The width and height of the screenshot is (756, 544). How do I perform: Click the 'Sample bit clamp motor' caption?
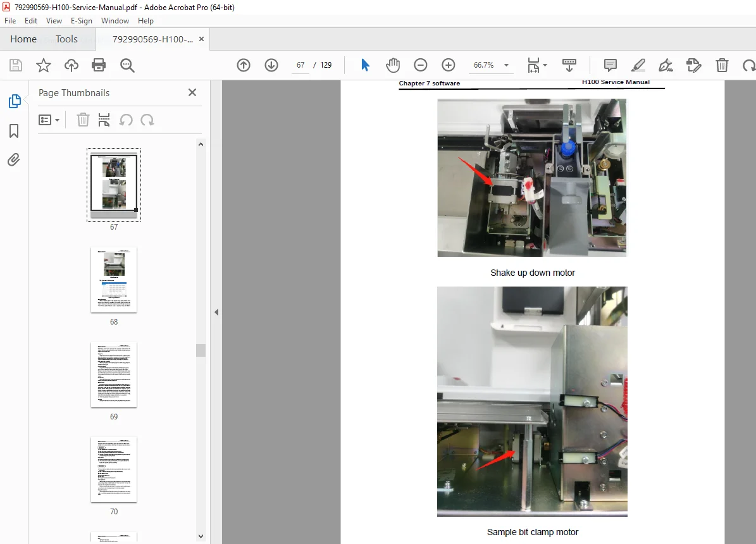[532, 532]
